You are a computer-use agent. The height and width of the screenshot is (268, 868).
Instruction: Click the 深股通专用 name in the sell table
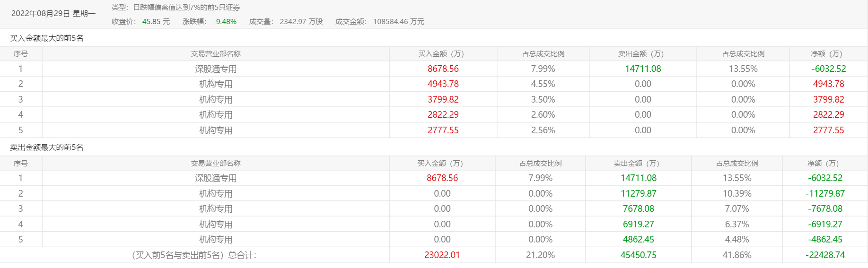[216, 178]
